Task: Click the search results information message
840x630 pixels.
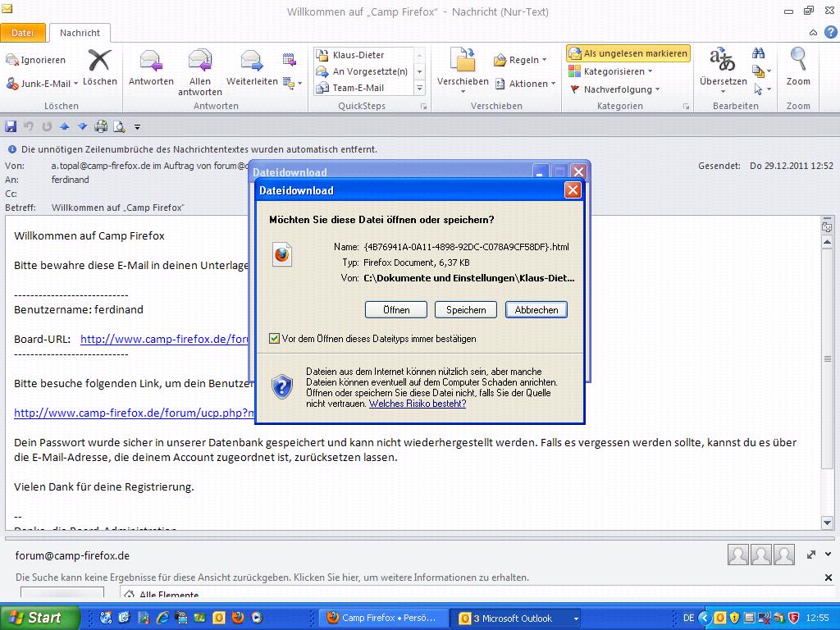Action: coord(272,577)
